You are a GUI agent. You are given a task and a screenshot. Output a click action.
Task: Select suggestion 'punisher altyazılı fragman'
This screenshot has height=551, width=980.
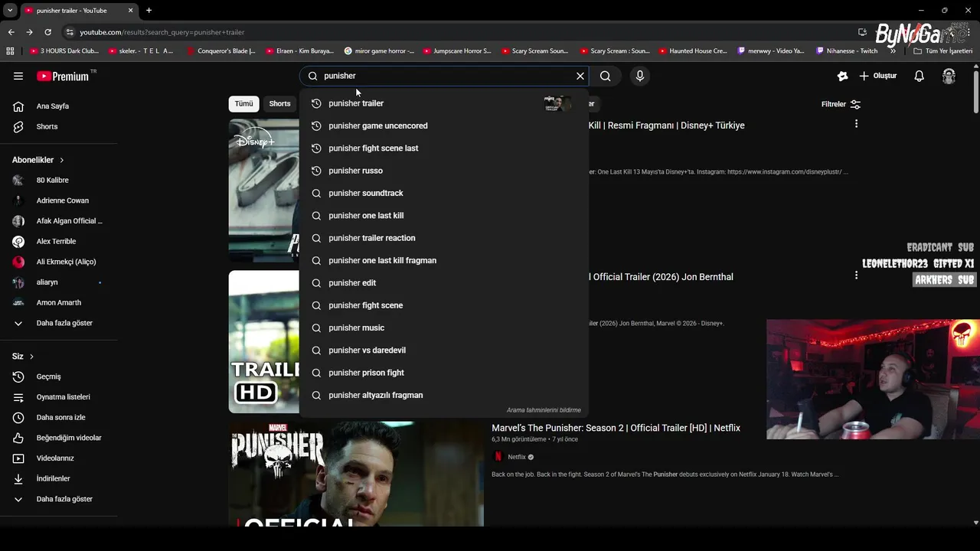[x=443, y=395]
